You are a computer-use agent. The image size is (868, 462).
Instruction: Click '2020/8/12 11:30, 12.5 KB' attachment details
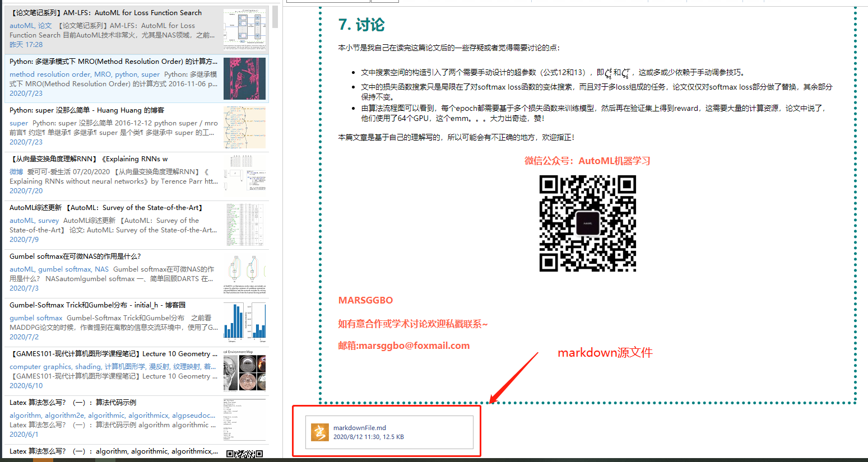[369, 437]
